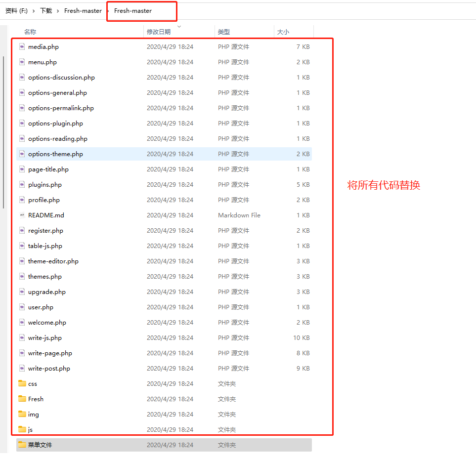Click the 'Markdown File' type cell
The image size is (476, 459).
239,215
